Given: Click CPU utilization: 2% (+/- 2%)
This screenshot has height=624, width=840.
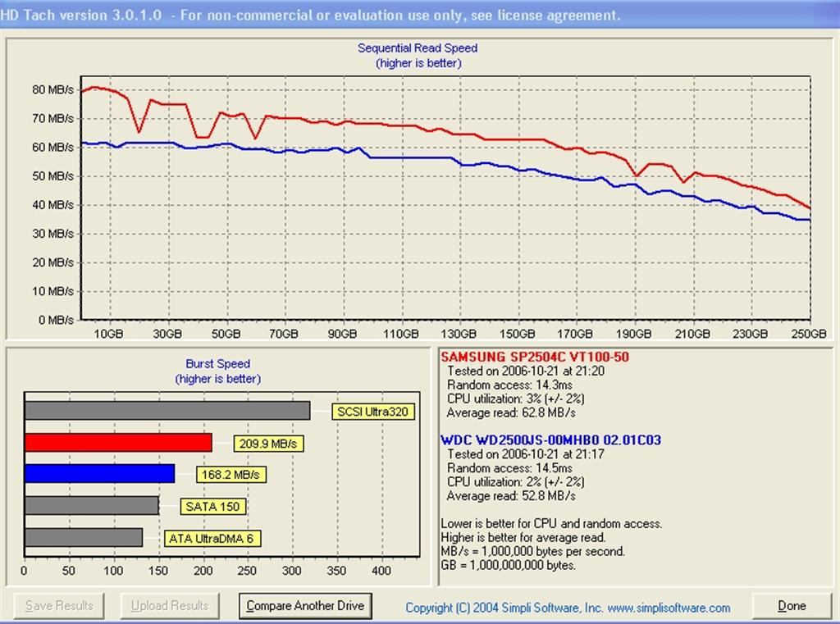Looking at the screenshot, I should click(515, 482).
